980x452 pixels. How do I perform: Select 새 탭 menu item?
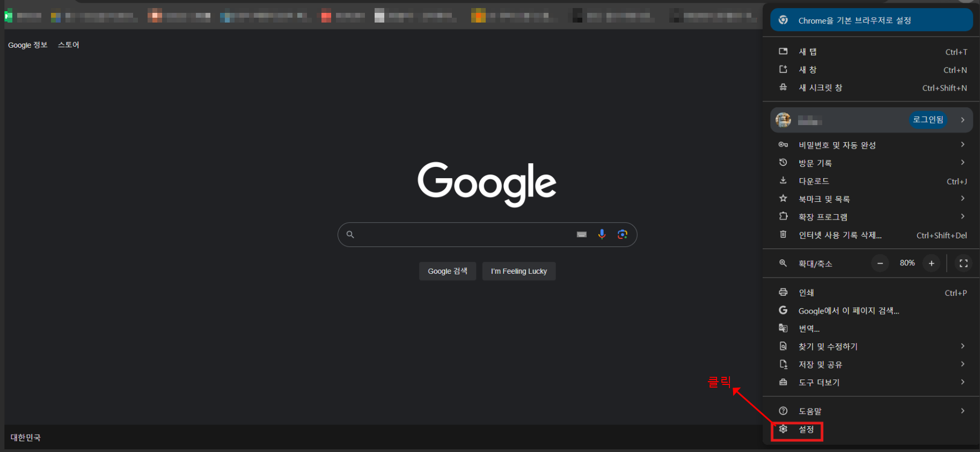point(872,52)
